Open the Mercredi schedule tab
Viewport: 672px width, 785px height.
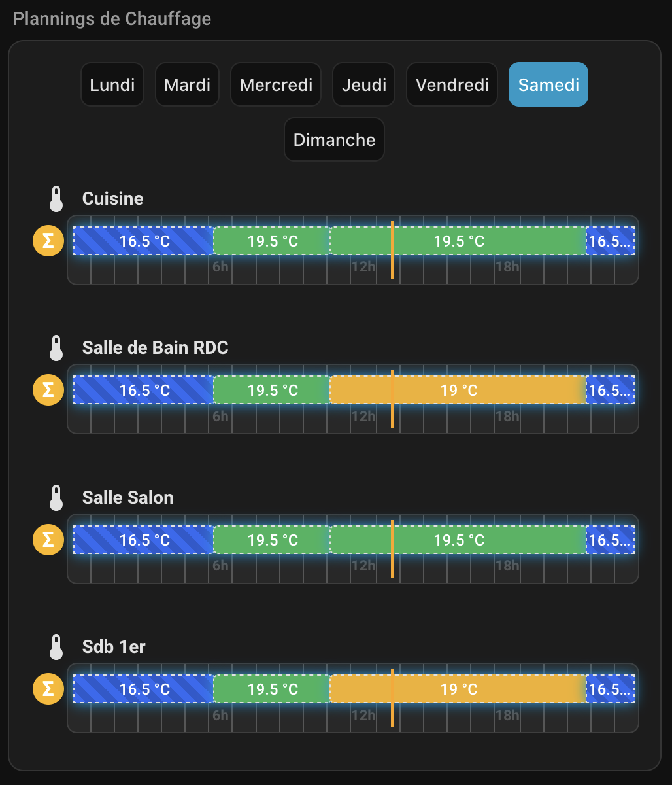pos(276,84)
